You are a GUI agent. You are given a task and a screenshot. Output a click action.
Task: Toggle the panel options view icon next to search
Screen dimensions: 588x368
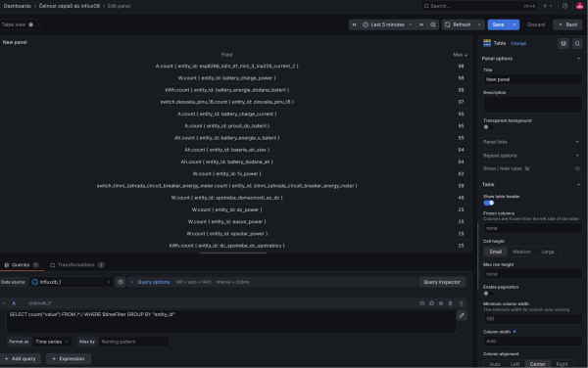[x=563, y=43]
